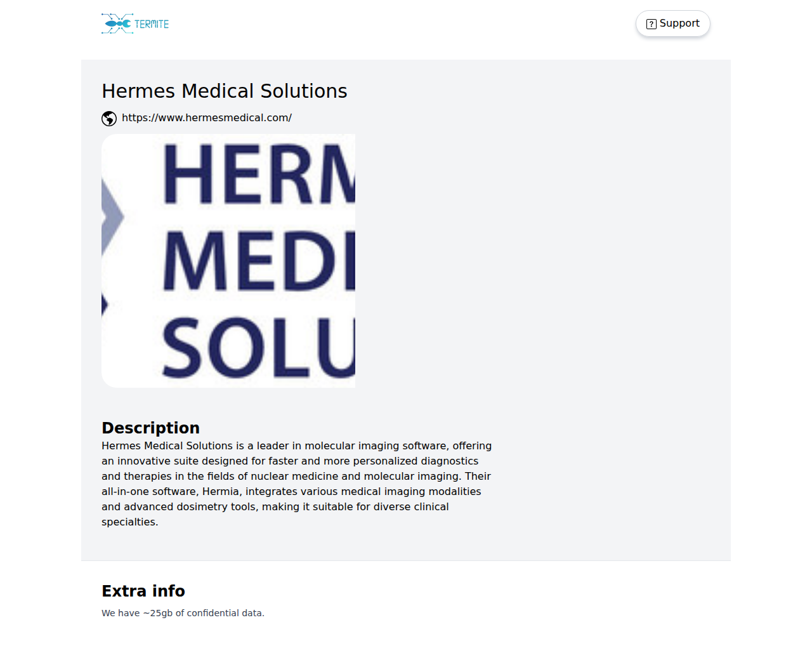Image resolution: width=812 pixels, height=660 pixels.
Task: Click the SOLU text in logo image
Action: (x=258, y=348)
